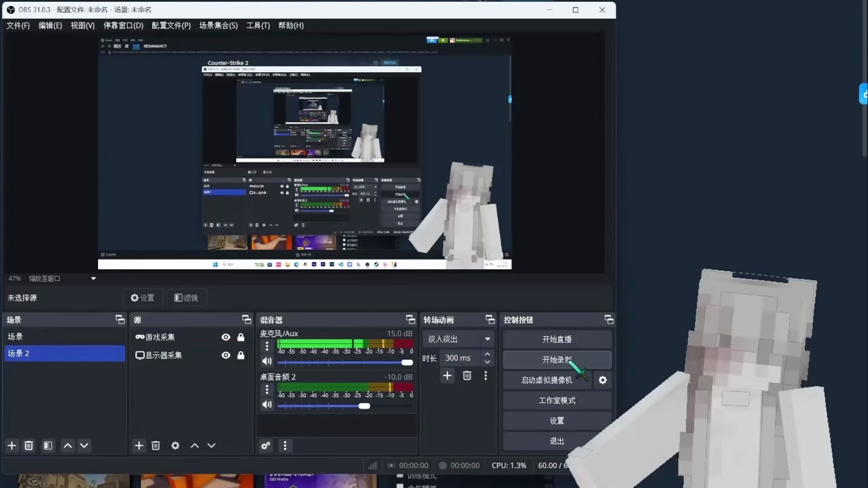Click the network signal status icon
This screenshot has height=488, width=868.
[372, 465]
